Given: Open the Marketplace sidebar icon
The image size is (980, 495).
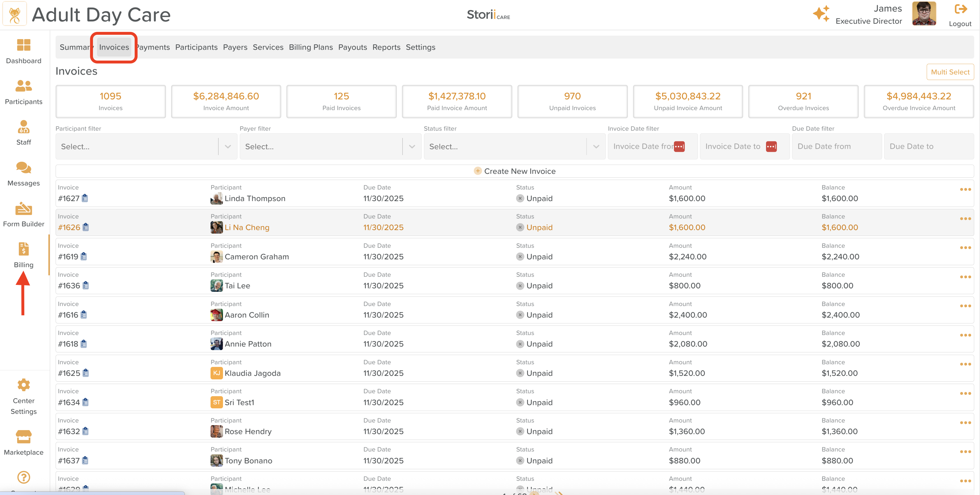Looking at the screenshot, I should pos(23,437).
